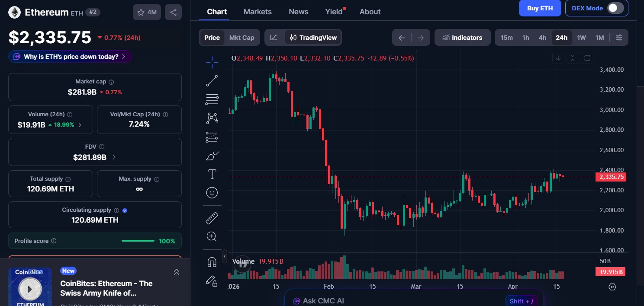Select the measure ruler tool
The width and height of the screenshot is (644, 306).
coord(212,217)
